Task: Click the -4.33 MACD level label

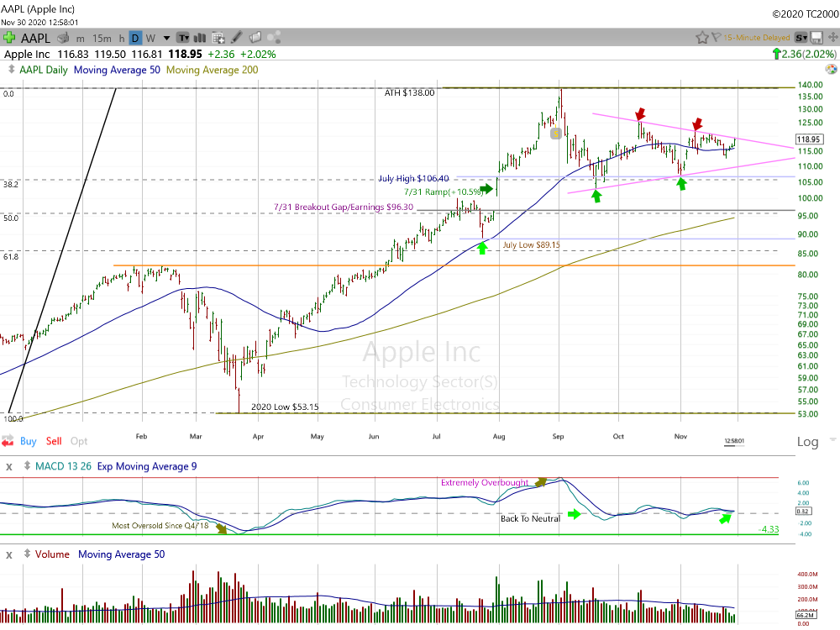Action: pos(769,529)
